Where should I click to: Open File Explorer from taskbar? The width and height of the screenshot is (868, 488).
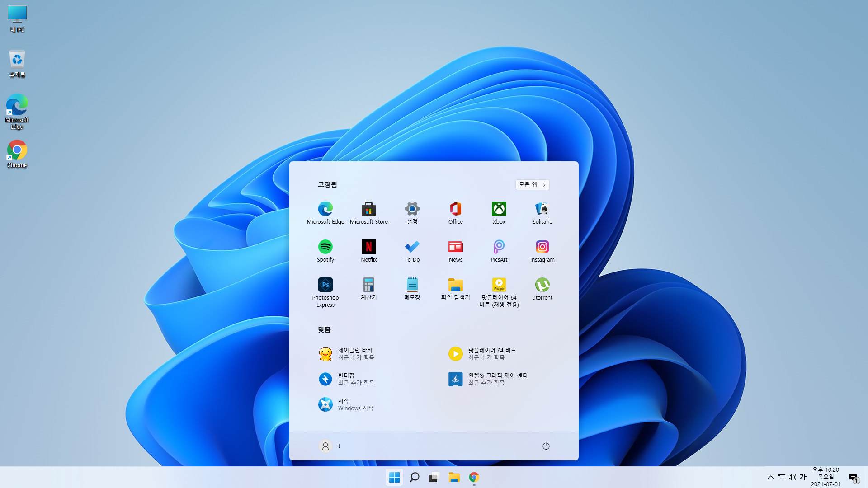[x=454, y=477]
